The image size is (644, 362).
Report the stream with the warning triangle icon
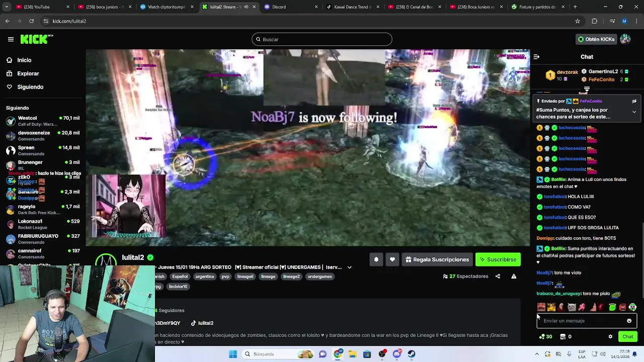click(514, 276)
